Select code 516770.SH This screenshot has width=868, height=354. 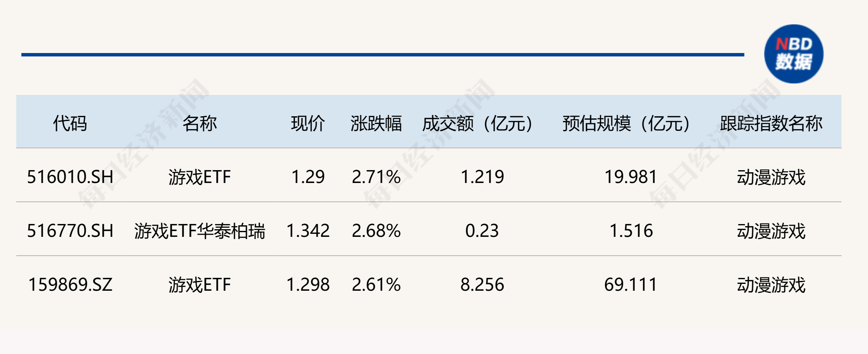70,231
